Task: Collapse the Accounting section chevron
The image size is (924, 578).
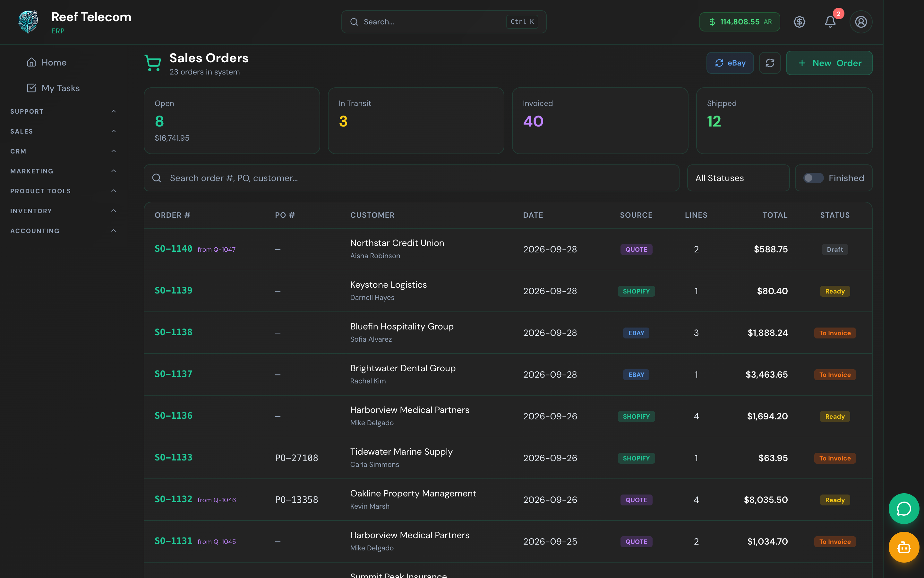Action: (113, 231)
